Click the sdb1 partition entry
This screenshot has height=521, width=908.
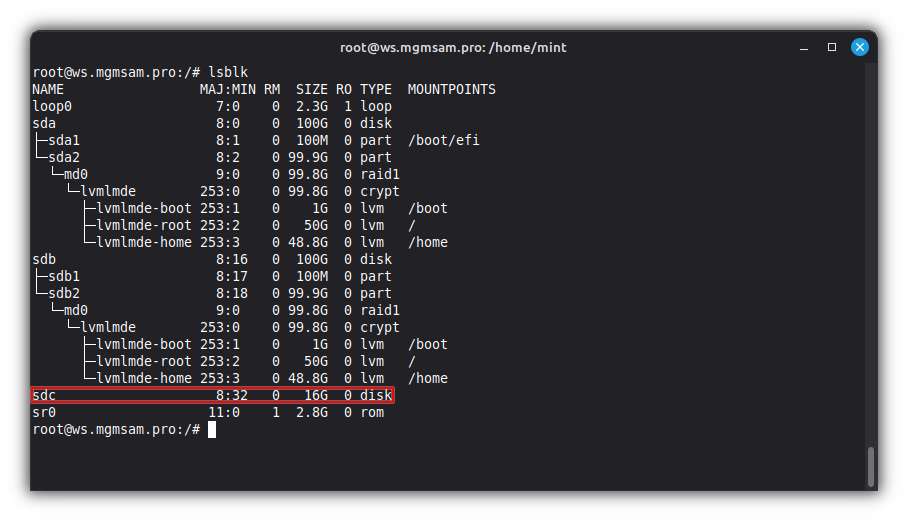pos(64,276)
